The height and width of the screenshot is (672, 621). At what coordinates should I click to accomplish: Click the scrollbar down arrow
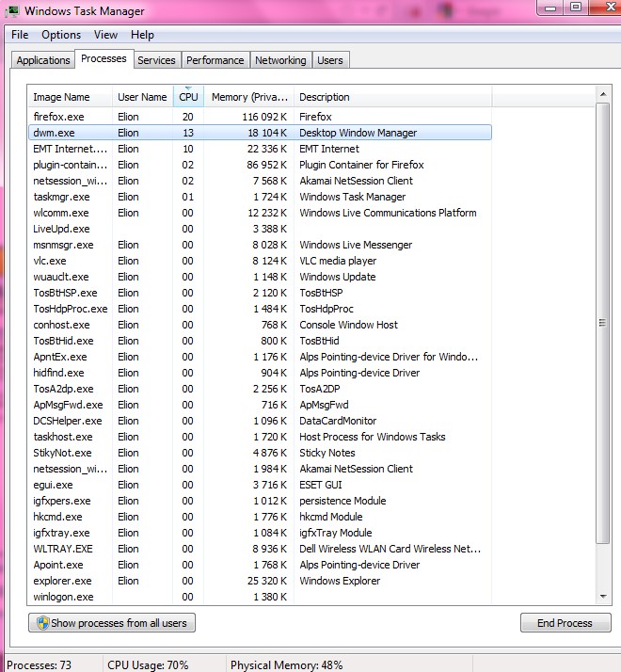click(x=603, y=596)
